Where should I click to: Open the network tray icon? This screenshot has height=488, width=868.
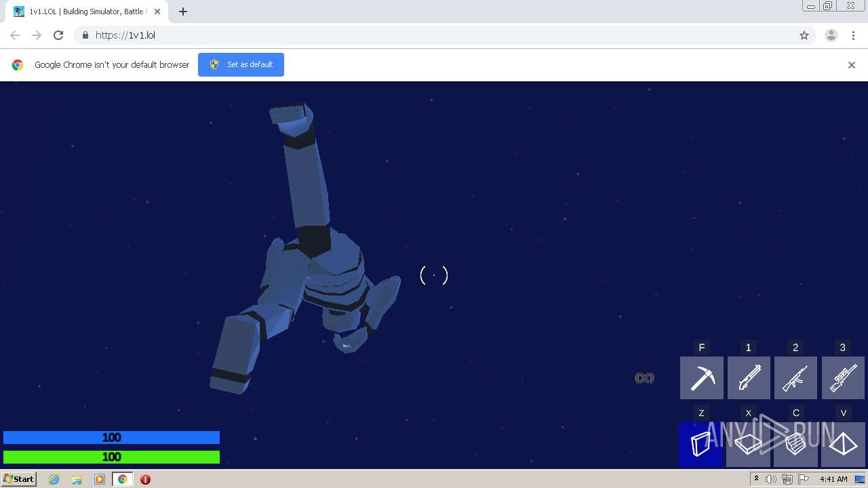click(787, 479)
